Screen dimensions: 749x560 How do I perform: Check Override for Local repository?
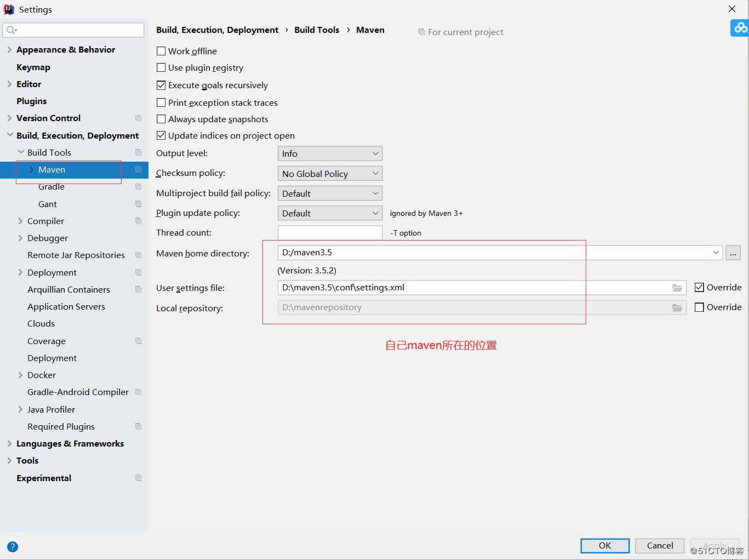pos(699,307)
